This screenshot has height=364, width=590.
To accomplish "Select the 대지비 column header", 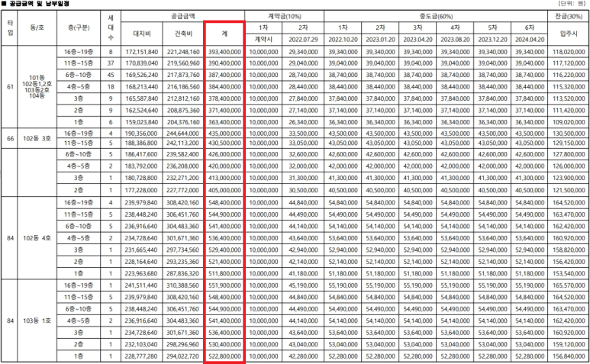I will (142, 34).
